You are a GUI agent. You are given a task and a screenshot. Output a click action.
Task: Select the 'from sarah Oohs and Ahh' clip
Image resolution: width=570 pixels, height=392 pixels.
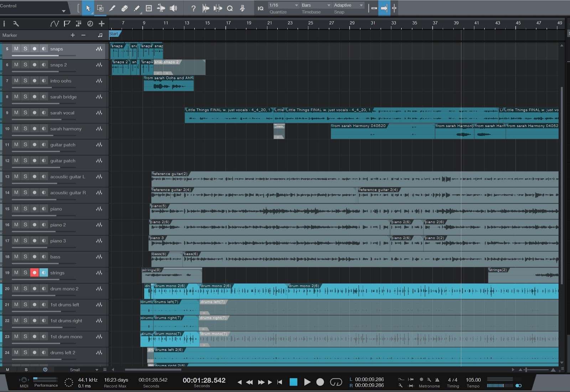(169, 83)
